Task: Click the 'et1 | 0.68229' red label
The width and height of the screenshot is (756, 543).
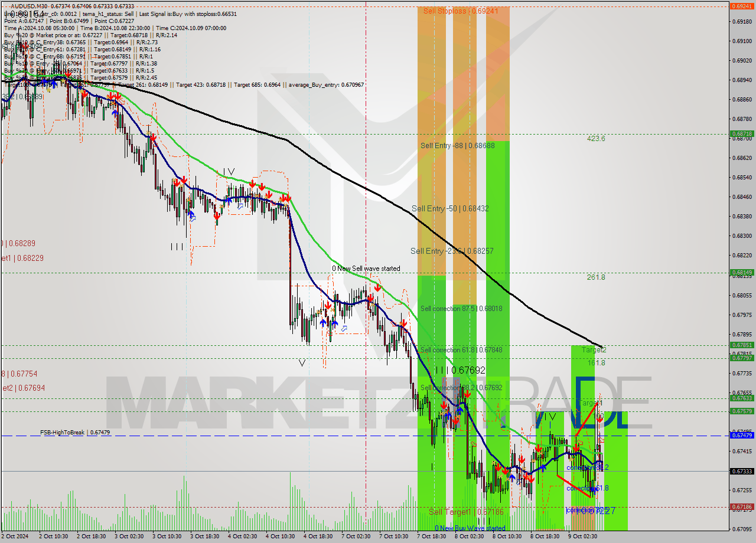Action: [x=22, y=258]
